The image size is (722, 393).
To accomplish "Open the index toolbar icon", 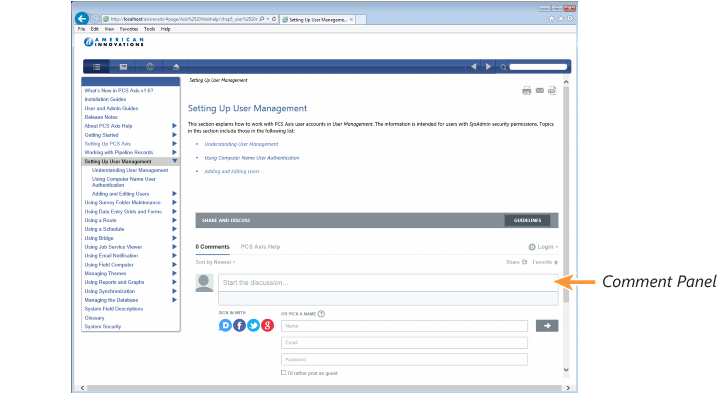I will [123, 67].
